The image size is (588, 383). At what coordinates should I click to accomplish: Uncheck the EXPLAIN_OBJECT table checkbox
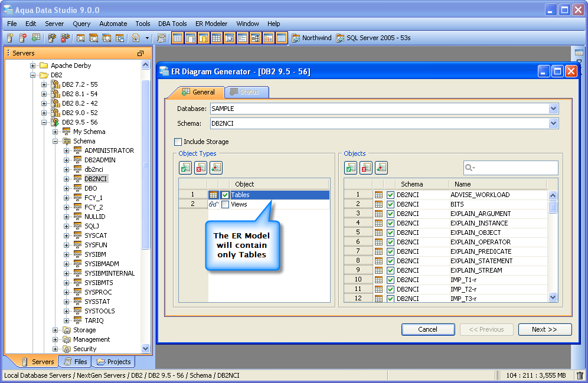[390, 233]
